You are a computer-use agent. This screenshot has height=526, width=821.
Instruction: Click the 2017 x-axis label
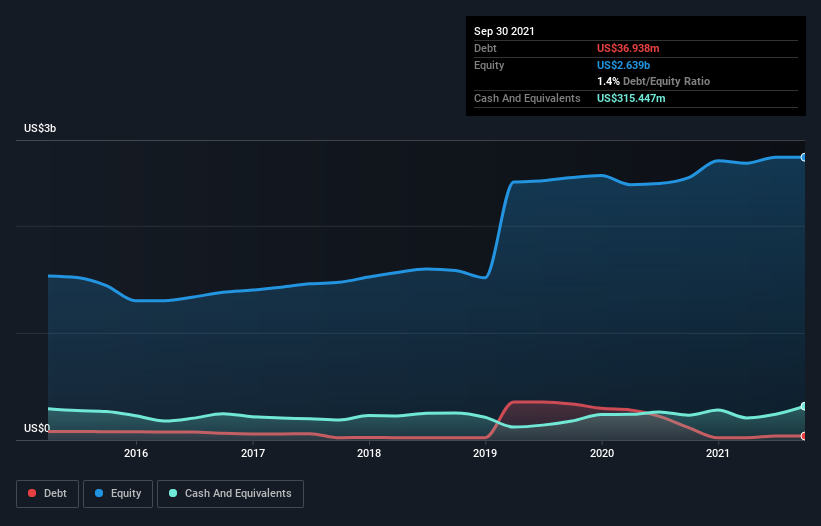pos(253,453)
